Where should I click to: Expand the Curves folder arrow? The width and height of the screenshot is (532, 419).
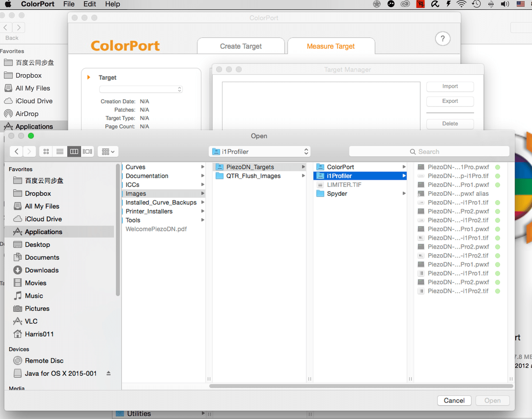point(203,167)
